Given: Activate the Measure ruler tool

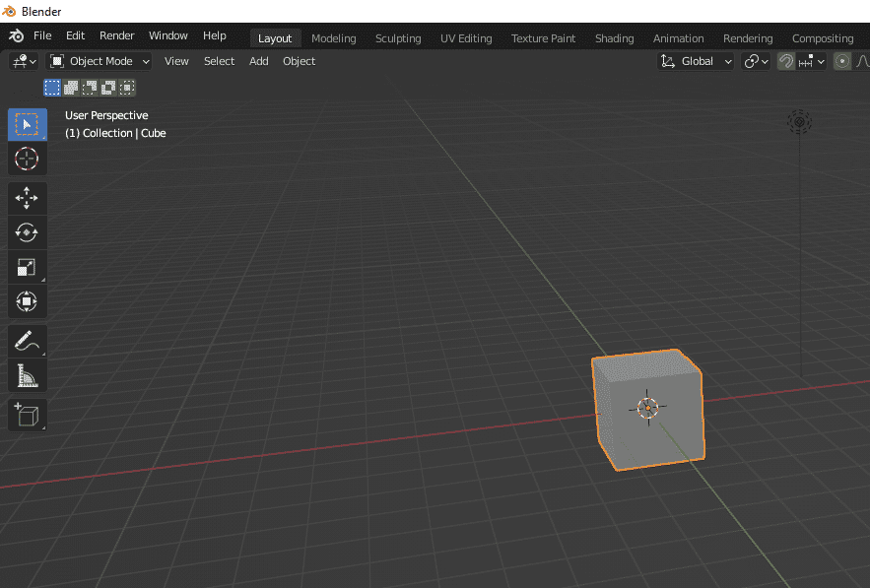Looking at the screenshot, I should pyautogui.click(x=27, y=375).
